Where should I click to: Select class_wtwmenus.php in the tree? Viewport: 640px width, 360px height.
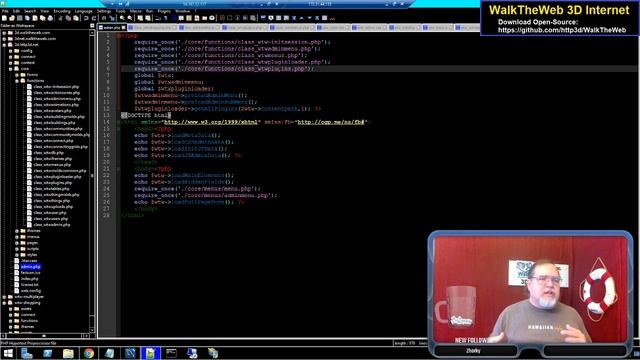[x=52, y=164]
